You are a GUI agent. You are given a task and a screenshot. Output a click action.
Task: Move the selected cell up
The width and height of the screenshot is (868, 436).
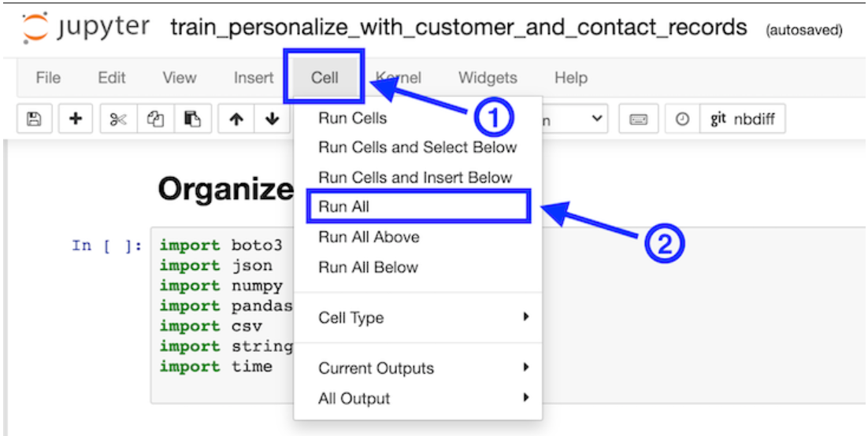236,119
